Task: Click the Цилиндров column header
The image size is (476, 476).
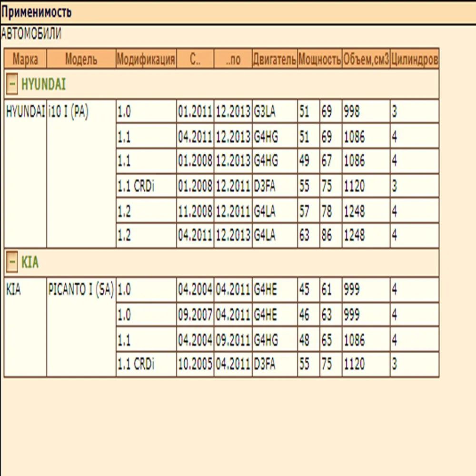Action: pos(414,60)
